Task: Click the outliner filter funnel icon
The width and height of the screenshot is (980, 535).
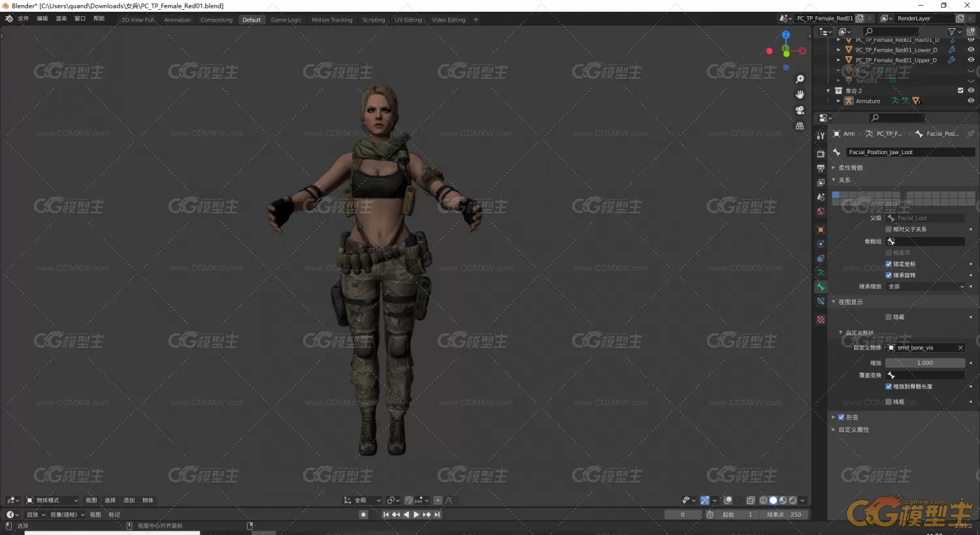Action: point(952,31)
